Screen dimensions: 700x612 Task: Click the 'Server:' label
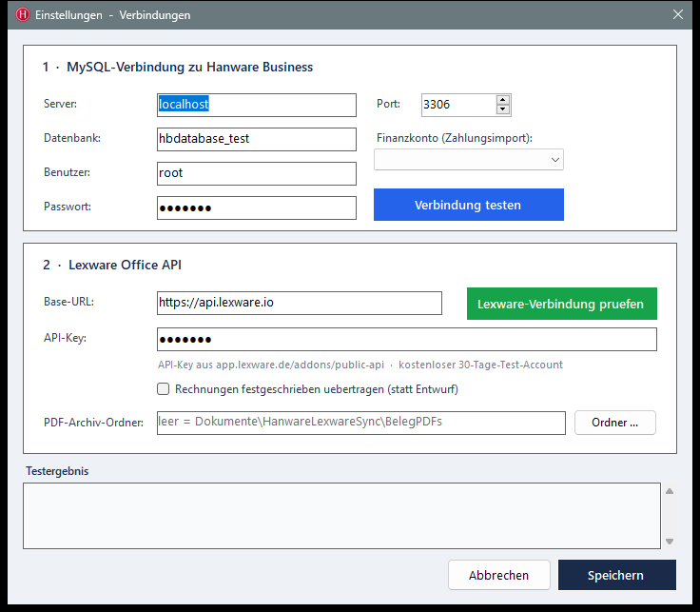[x=60, y=104]
